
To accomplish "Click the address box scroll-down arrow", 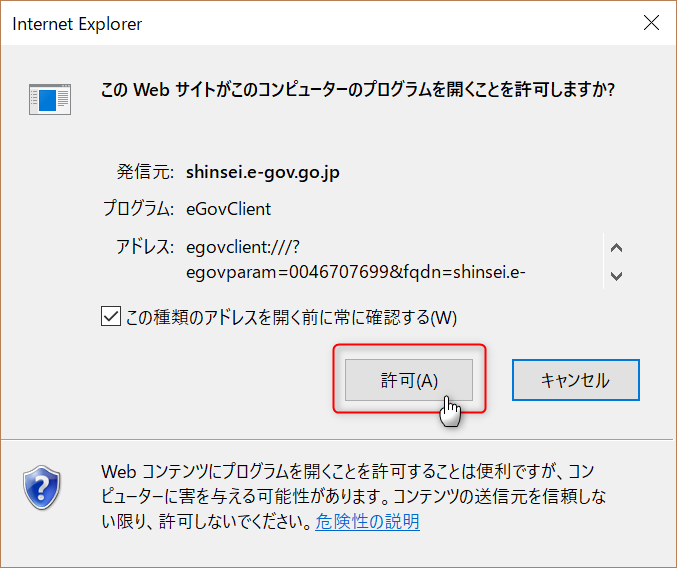I will pyautogui.click(x=616, y=275).
